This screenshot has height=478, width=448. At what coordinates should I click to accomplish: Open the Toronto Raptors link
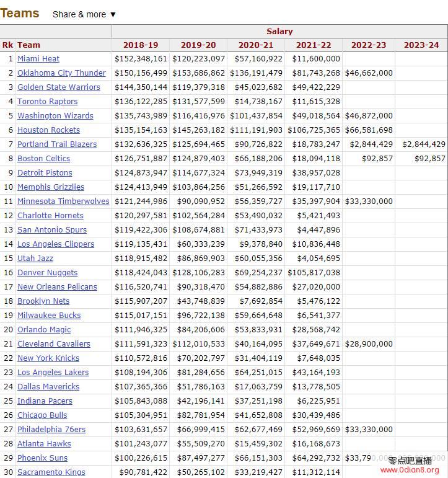[x=48, y=102]
